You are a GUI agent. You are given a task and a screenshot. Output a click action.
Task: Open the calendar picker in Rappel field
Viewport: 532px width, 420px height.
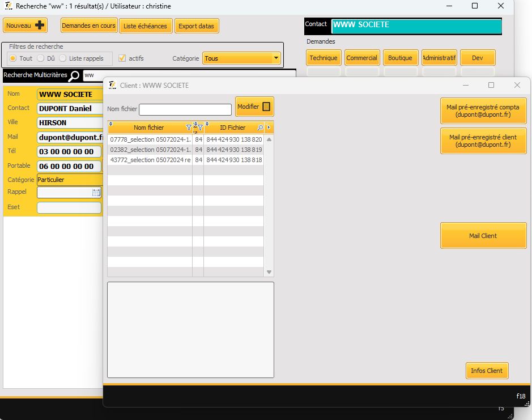[x=96, y=193]
